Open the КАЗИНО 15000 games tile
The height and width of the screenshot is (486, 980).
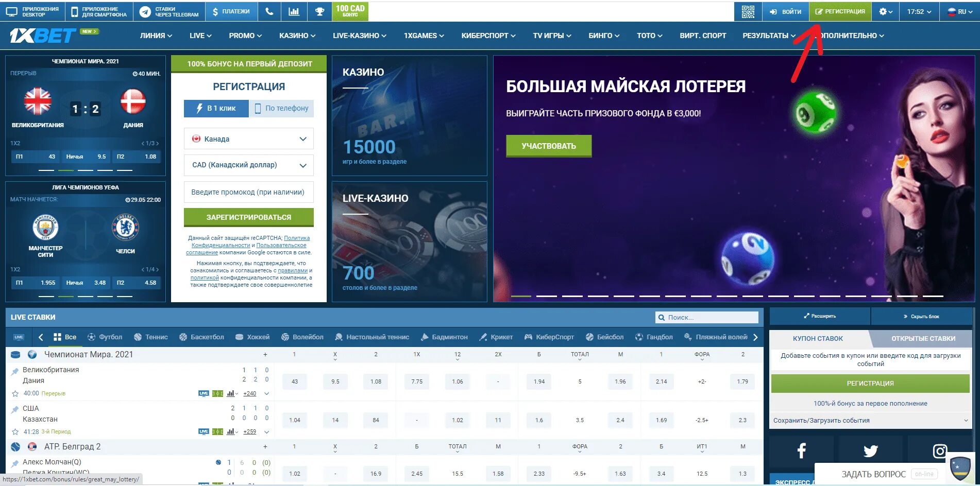410,115
